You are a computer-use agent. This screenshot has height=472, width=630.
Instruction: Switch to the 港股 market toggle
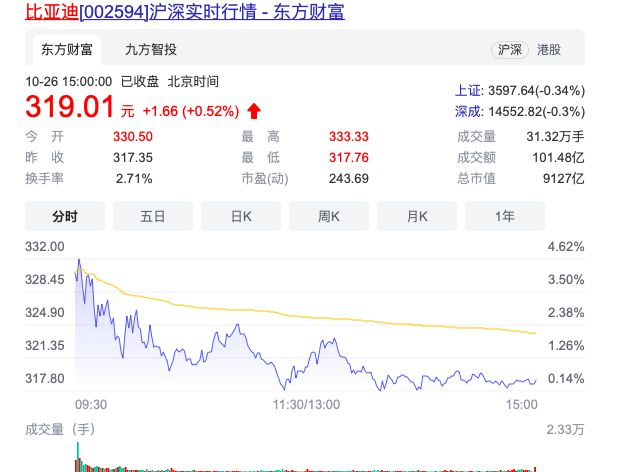(549, 50)
